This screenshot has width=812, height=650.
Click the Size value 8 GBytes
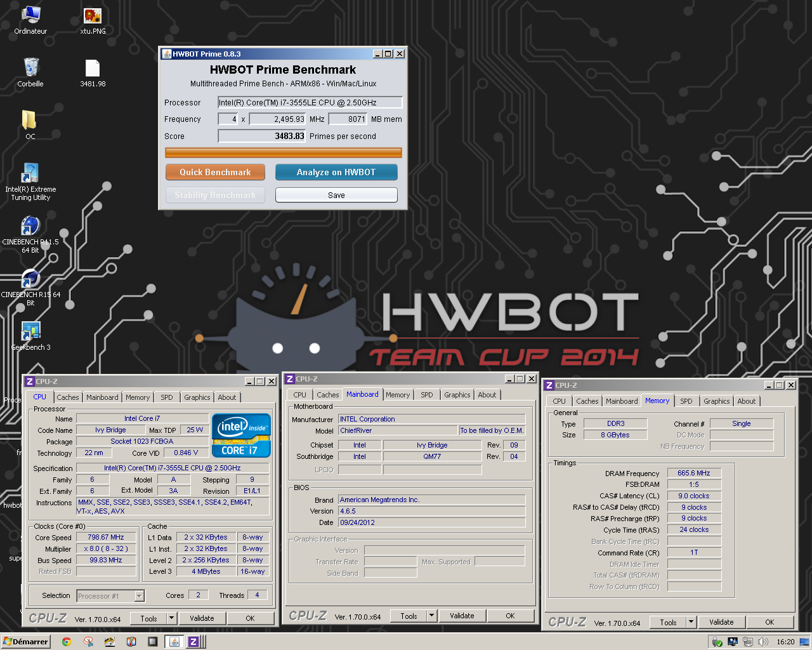point(615,435)
